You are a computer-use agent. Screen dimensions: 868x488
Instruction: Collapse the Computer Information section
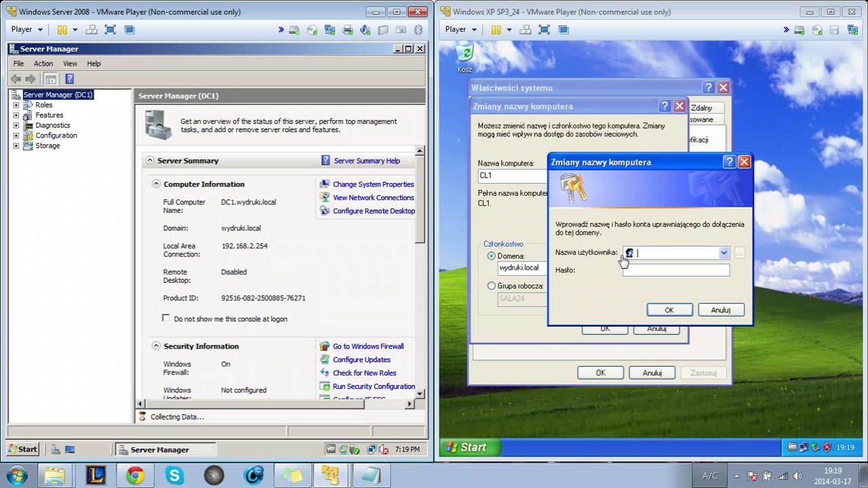156,184
